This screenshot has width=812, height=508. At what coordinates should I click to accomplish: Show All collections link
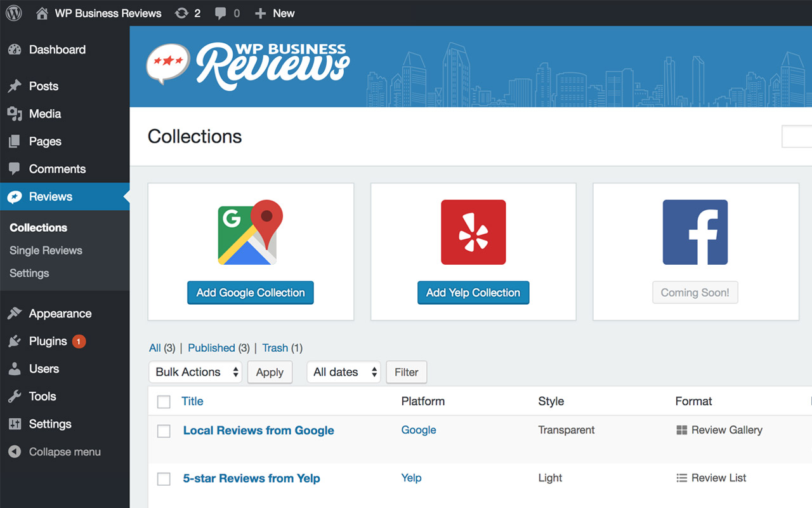click(x=155, y=348)
